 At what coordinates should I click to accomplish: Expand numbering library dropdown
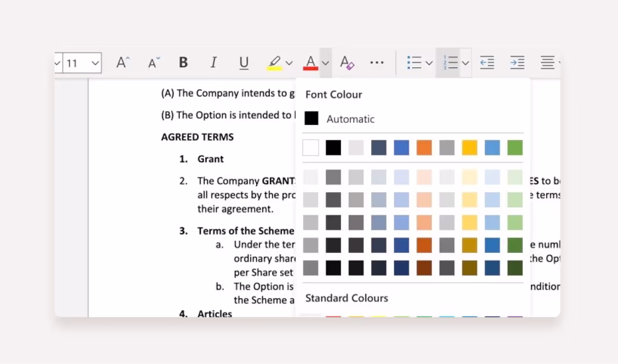coord(465,63)
